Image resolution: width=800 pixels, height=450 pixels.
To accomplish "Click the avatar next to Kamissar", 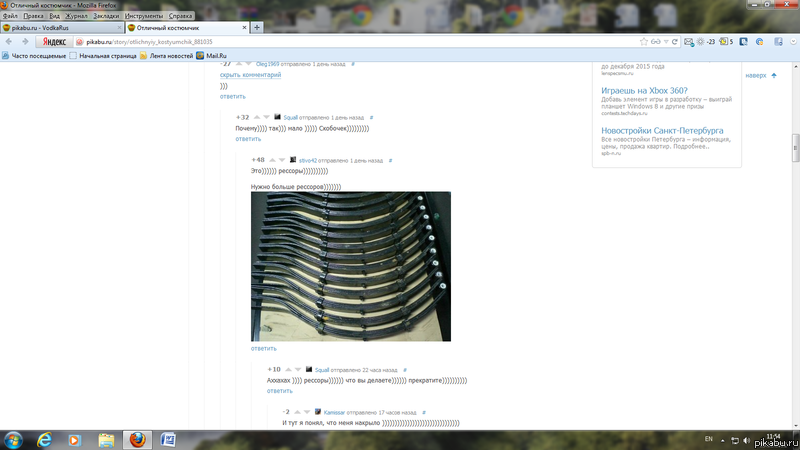I will coord(318,411).
